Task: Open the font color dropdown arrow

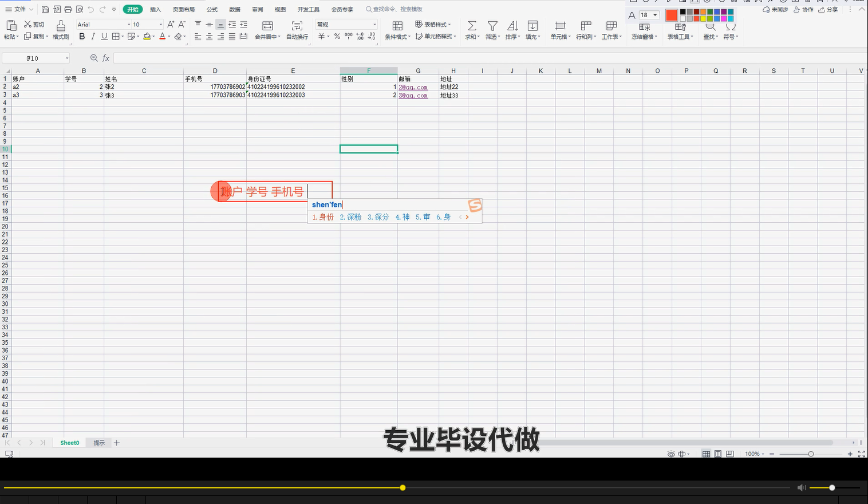Action: click(x=169, y=37)
